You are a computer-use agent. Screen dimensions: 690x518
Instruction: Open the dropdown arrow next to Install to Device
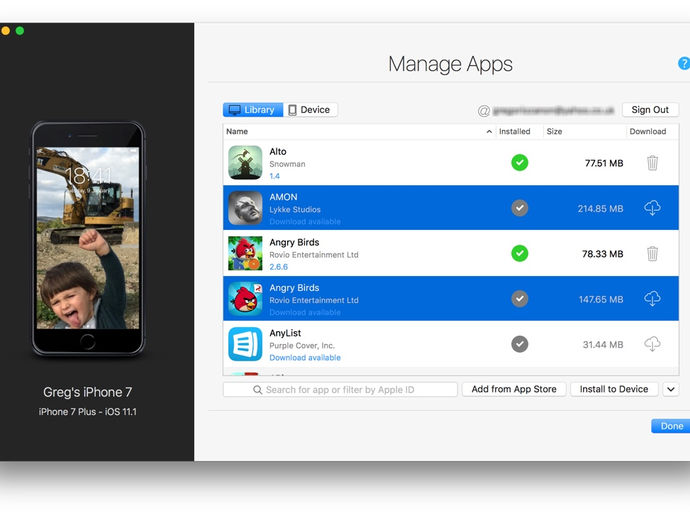tap(671, 389)
